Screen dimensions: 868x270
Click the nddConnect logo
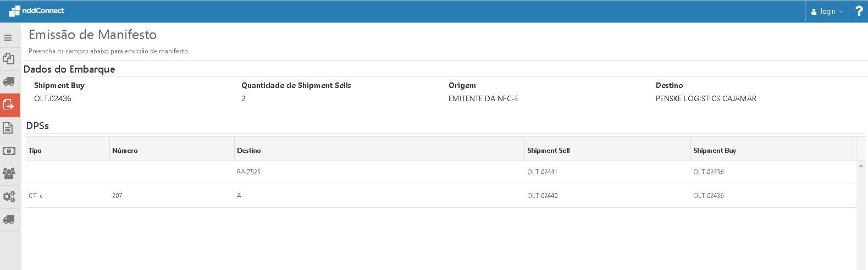(x=37, y=11)
